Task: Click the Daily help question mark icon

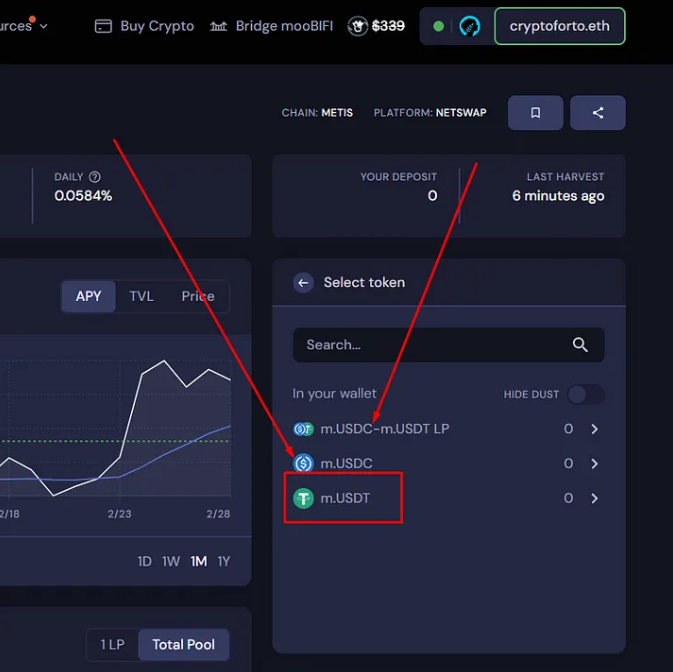Action: 94,177
